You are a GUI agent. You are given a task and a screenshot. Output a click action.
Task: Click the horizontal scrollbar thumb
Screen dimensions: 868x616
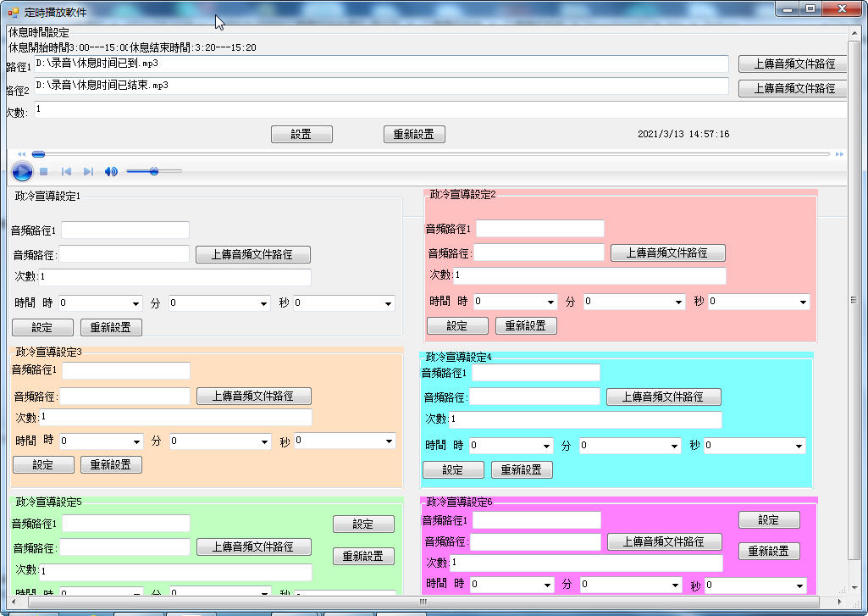tap(423, 602)
